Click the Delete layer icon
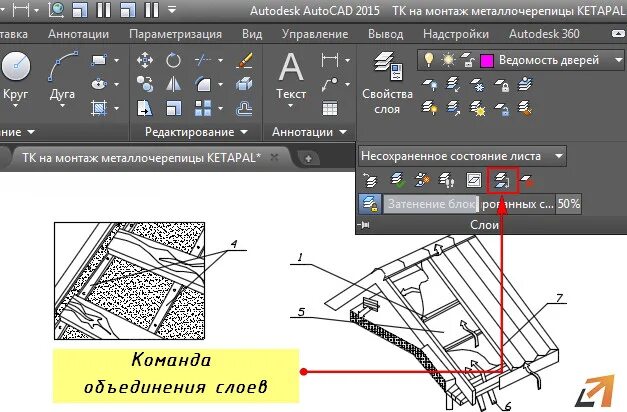The image size is (627, 412). 526,180
